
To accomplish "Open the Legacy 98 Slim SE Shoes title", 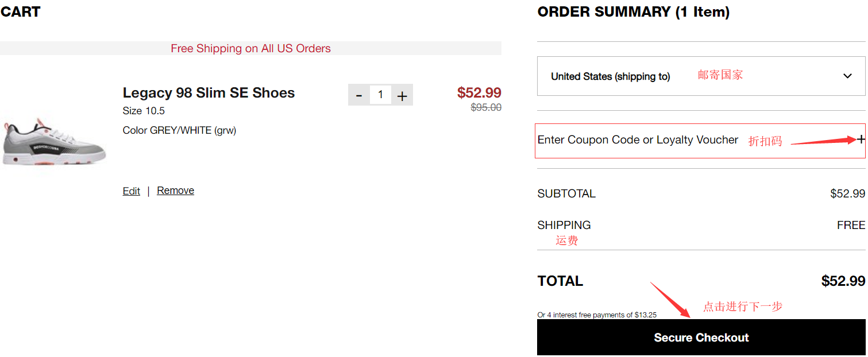I will [x=209, y=93].
